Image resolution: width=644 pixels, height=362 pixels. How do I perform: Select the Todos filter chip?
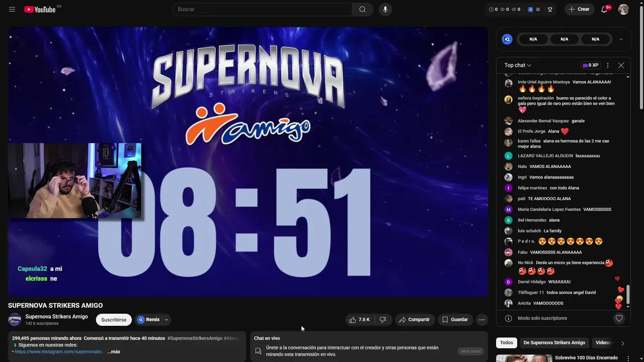(x=507, y=343)
